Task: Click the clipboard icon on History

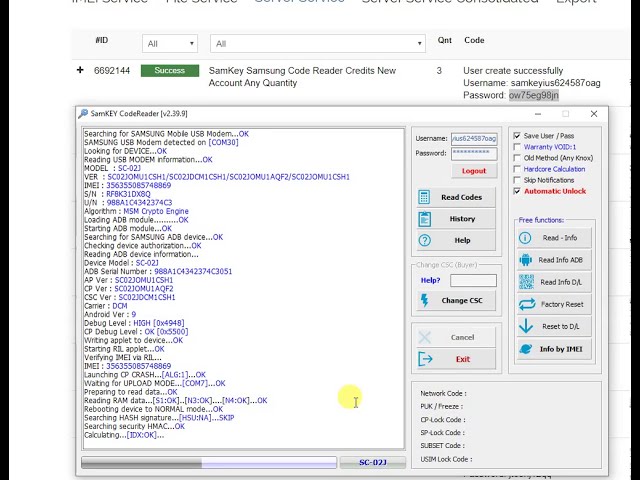Action: click(x=424, y=219)
